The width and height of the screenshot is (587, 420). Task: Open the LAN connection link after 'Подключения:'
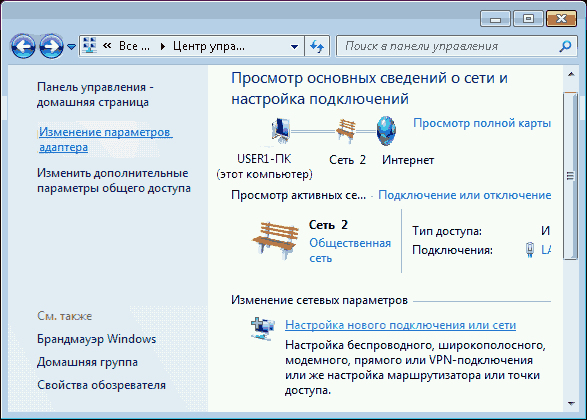click(x=546, y=250)
